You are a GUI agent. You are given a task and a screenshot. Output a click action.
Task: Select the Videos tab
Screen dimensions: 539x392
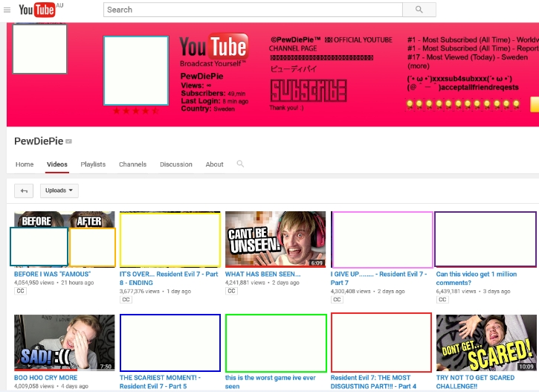click(x=57, y=164)
